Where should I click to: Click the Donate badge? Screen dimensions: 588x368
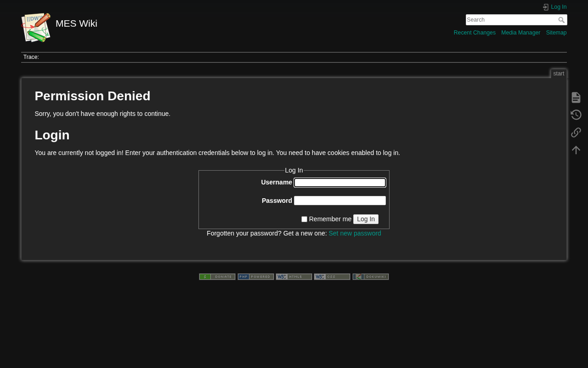pos(217,276)
